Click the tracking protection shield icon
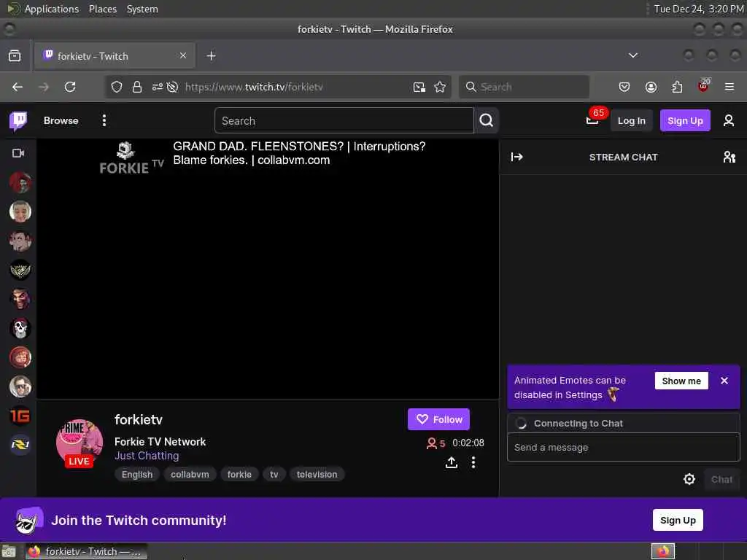This screenshot has height=560, width=747. point(117,87)
